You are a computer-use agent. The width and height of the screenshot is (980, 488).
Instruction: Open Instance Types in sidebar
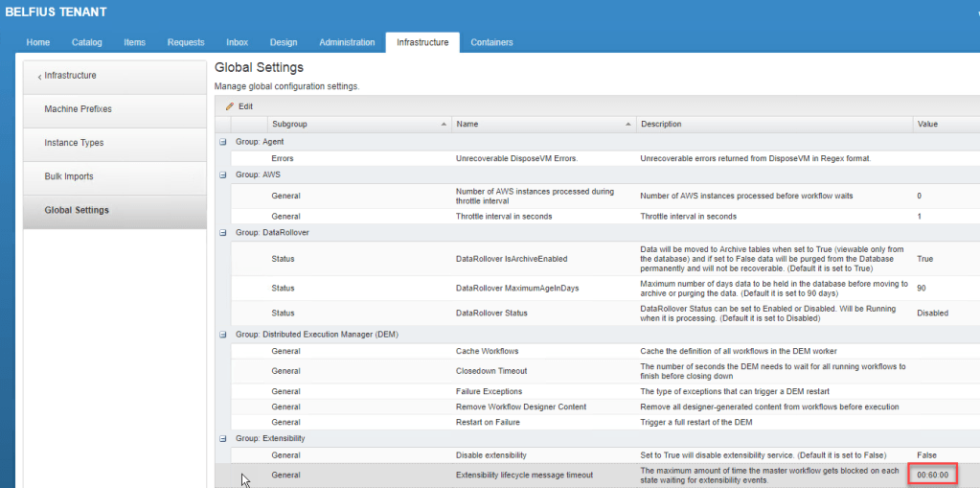pyautogui.click(x=74, y=143)
